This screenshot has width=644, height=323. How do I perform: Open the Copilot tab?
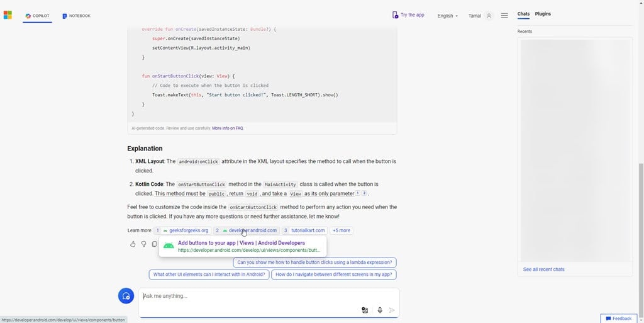(37, 16)
